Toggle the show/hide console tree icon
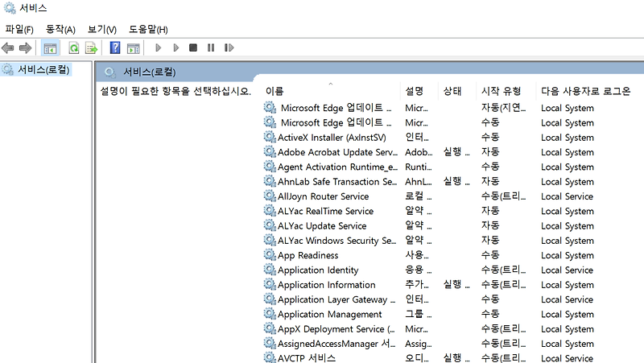Image resolution: width=644 pixels, height=363 pixels. 50,48
